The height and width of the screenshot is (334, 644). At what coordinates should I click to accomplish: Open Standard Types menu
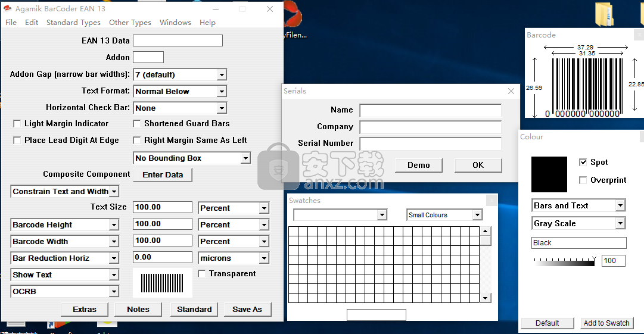pyautogui.click(x=73, y=23)
